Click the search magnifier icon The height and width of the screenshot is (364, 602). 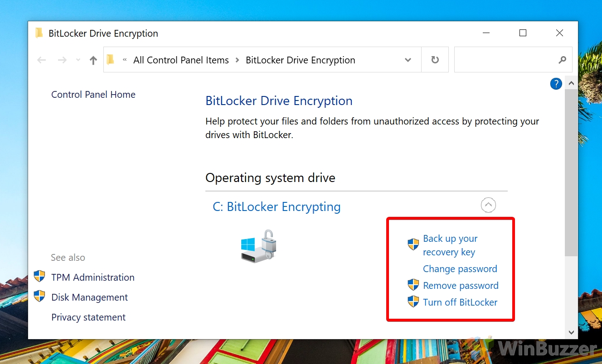point(562,59)
